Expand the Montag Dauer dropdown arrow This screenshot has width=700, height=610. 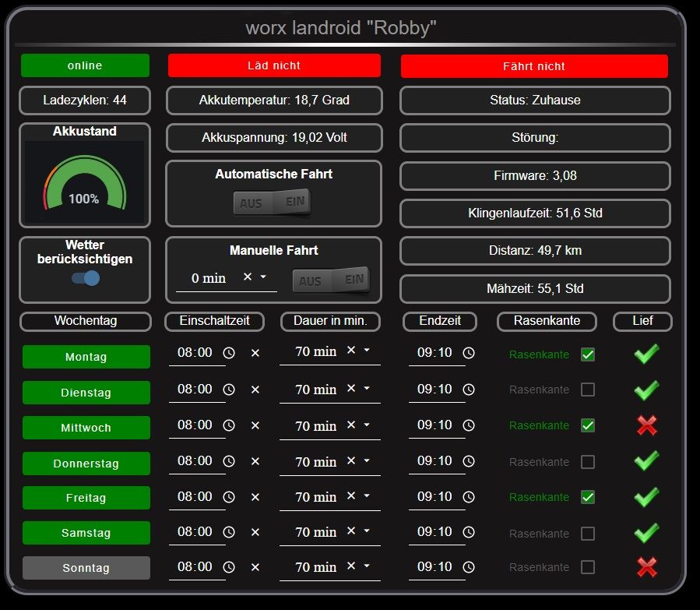pyautogui.click(x=367, y=350)
